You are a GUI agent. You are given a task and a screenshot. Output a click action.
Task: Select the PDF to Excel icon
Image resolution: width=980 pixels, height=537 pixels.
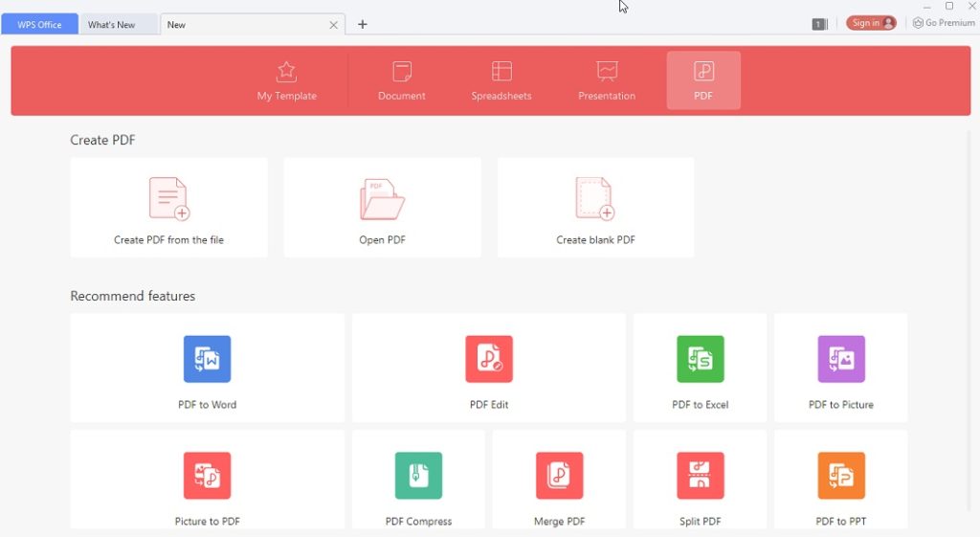pyautogui.click(x=700, y=360)
